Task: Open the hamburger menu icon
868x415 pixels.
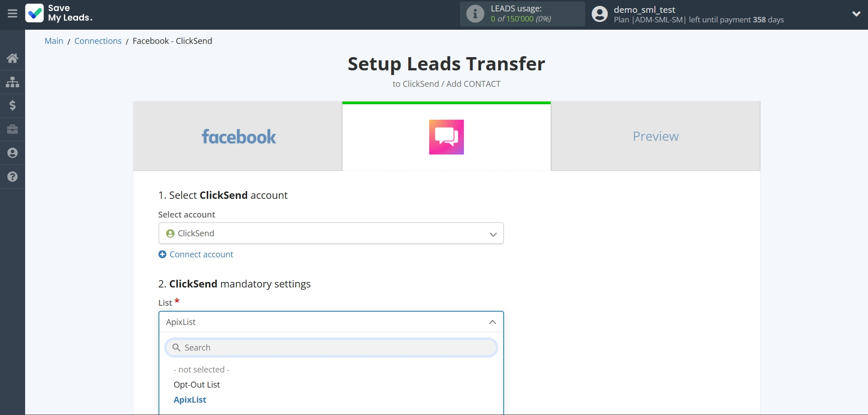Action: pyautogui.click(x=12, y=14)
